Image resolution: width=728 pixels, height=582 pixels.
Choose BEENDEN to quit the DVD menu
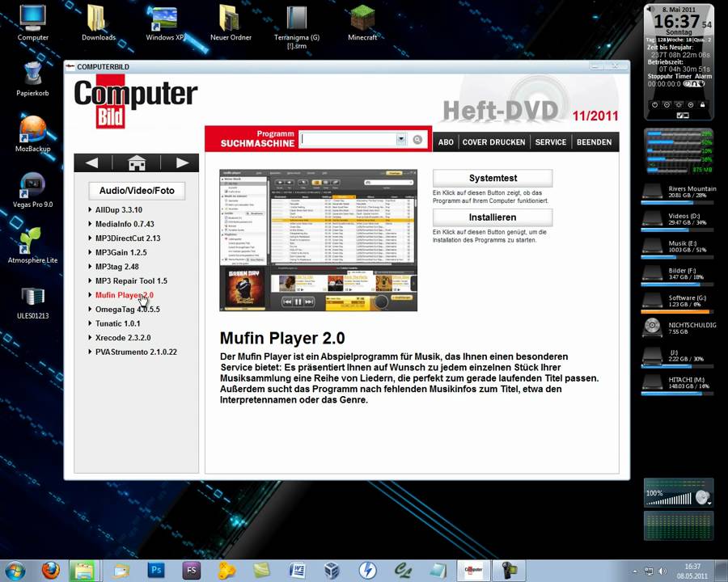(594, 142)
